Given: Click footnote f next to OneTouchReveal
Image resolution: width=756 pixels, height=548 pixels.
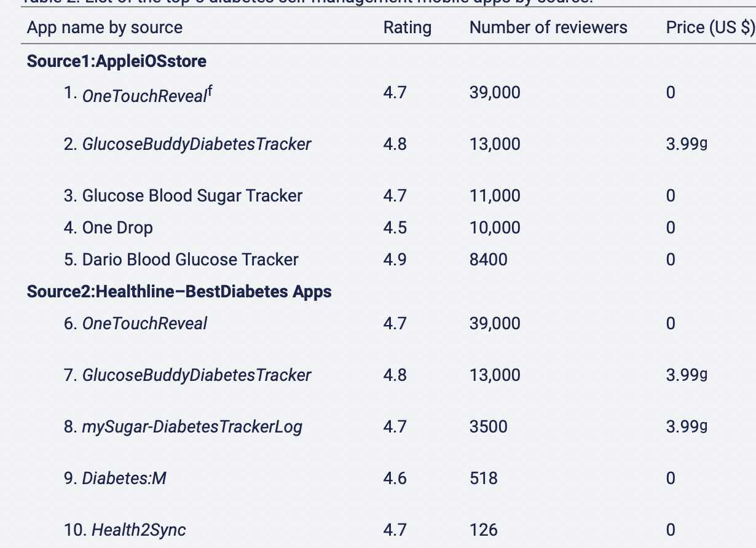Looking at the screenshot, I should coord(210,91).
